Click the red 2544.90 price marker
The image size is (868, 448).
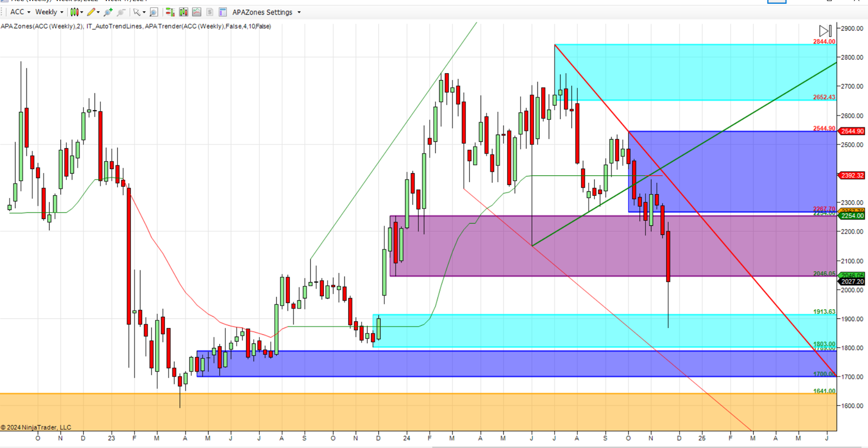tap(852, 131)
